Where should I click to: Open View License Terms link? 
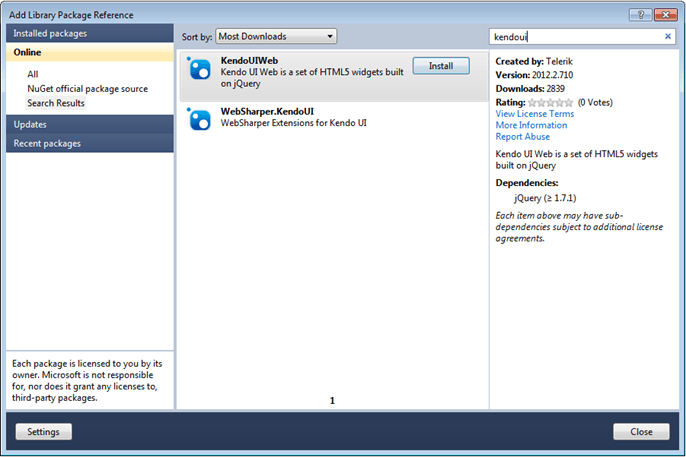pyautogui.click(x=535, y=114)
